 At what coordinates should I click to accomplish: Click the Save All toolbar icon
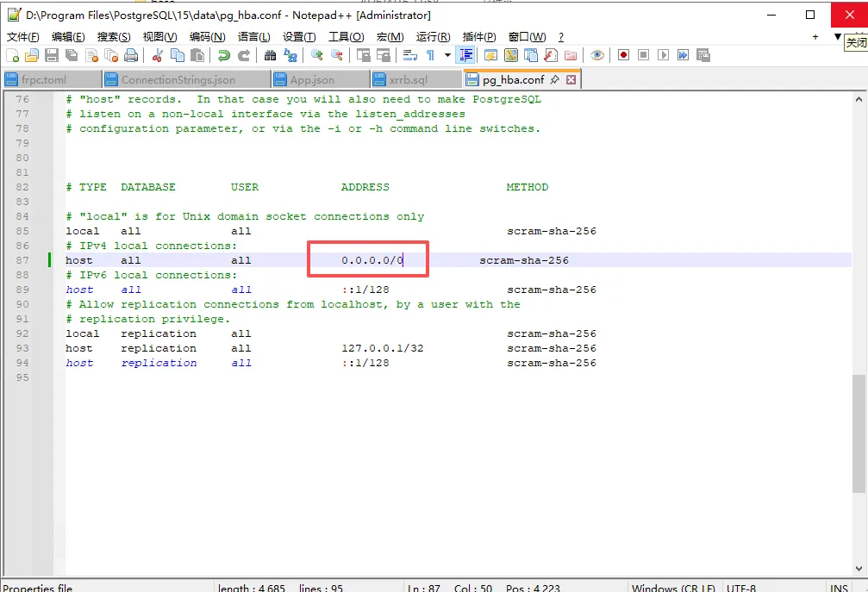pyautogui.click(x=72, y=55)
